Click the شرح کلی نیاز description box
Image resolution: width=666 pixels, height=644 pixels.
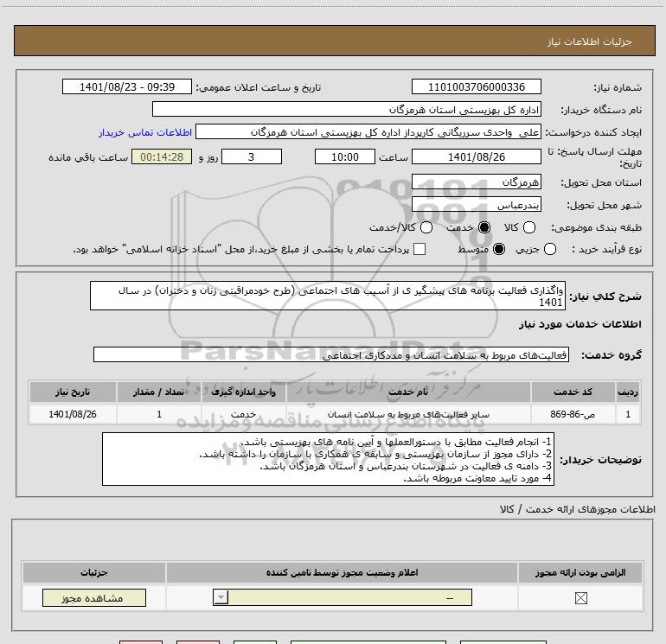click(328, 296)
